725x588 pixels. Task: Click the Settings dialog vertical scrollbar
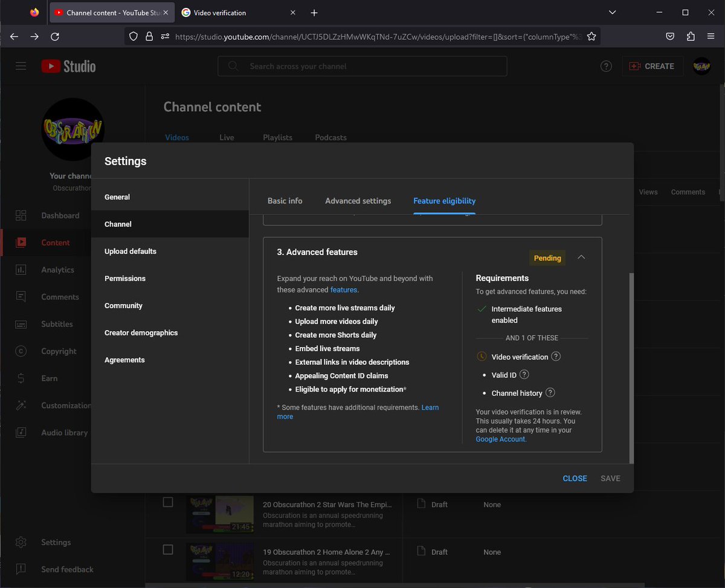(630, 367)
